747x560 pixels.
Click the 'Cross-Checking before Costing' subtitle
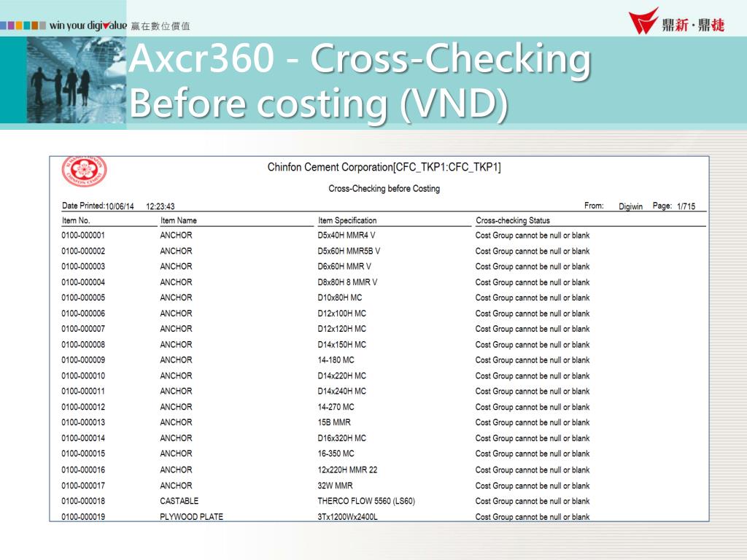tap(384, 189)
